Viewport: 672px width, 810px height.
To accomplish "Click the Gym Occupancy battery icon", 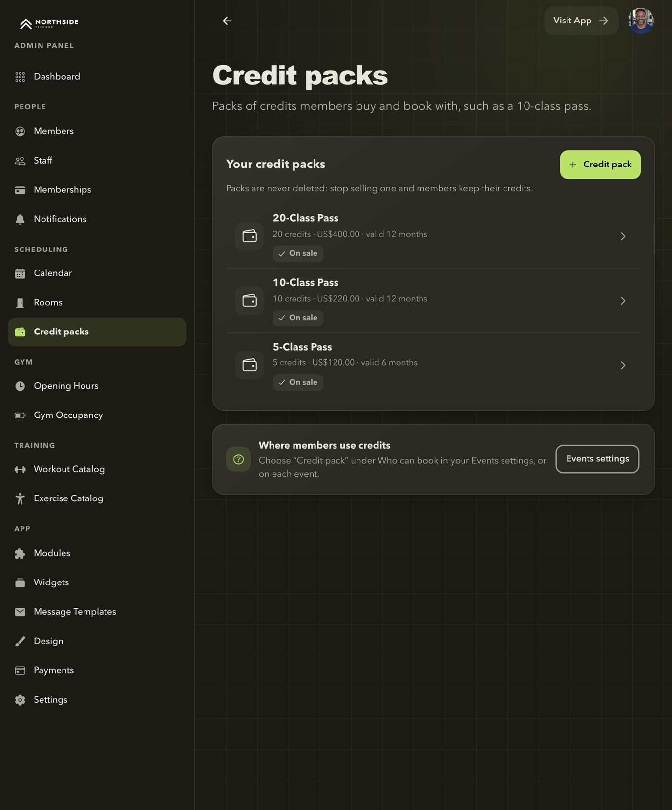I will tap(20, 415).
